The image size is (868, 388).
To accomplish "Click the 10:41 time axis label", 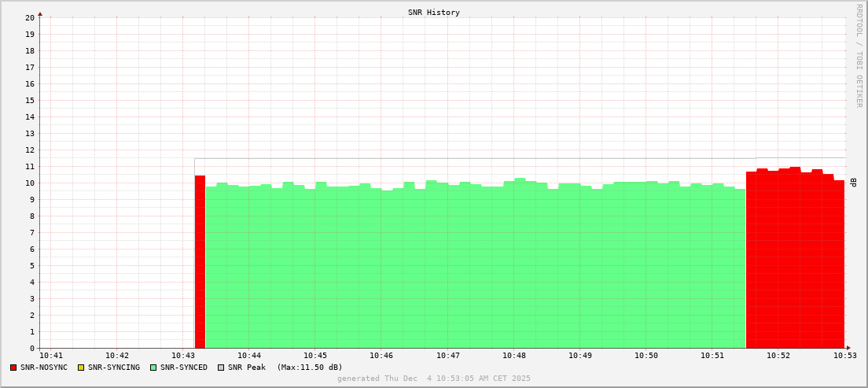I will (x=50, y=356).
